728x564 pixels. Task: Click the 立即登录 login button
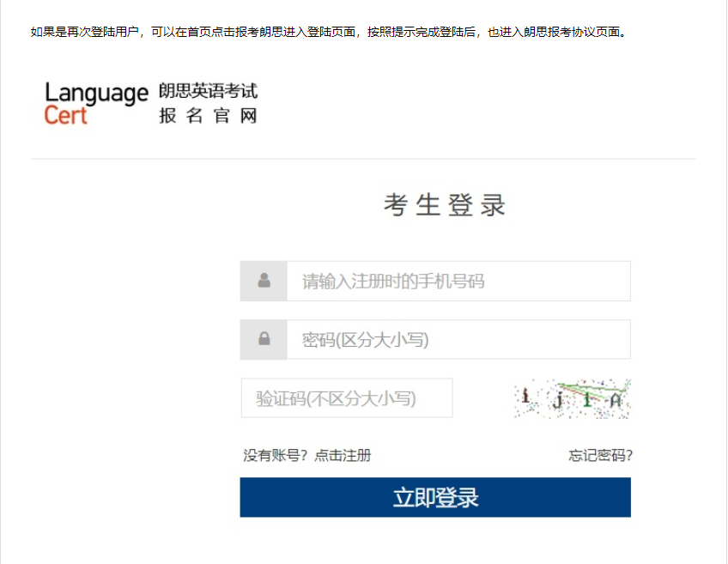pyautogui.click(x=435, y=497)
